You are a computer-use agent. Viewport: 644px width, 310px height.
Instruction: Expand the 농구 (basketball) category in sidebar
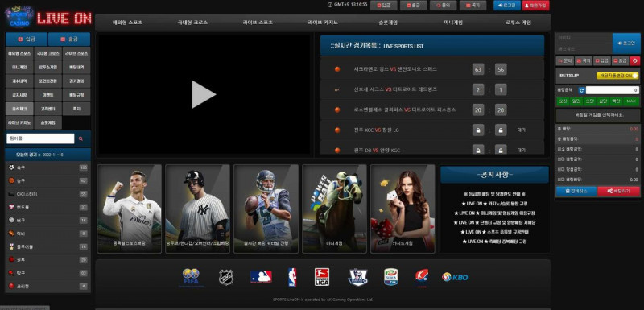tap(47, 180)
